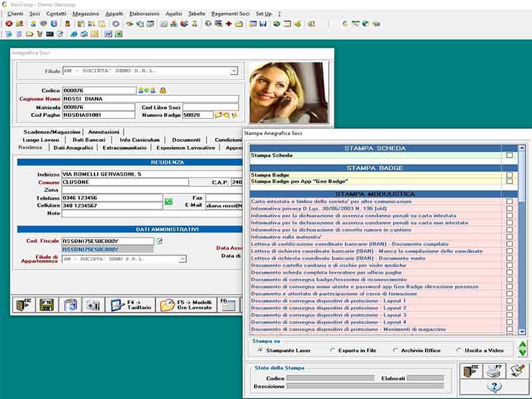Click the question mark help button
532x399 pixels.
493,387
